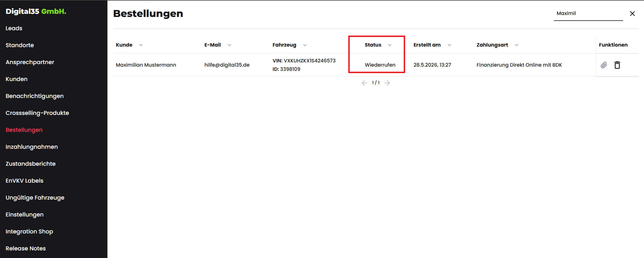Image resolution: width=644 pixels, height=258 pixels.
Task: Click the Status column header label
Action: point(373,45)
